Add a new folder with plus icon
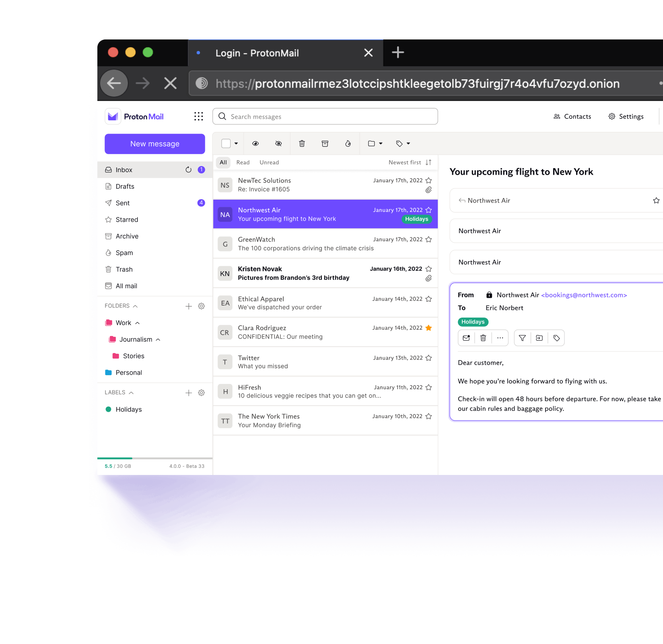 tap(189, 306)
